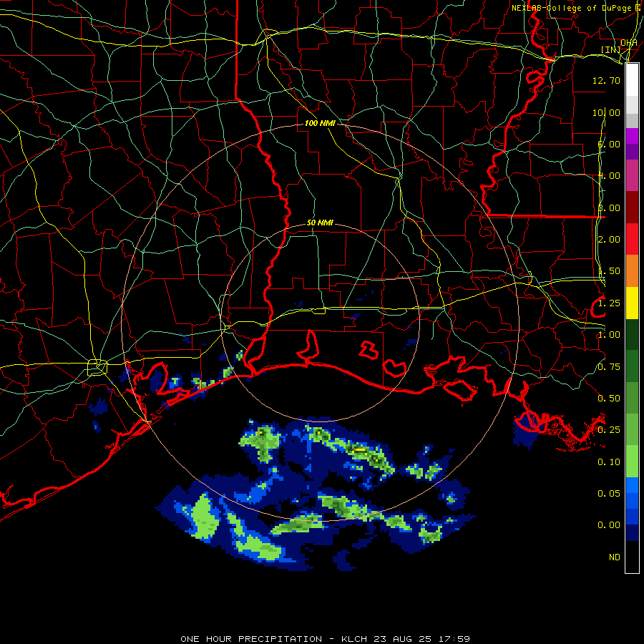Click the bright red legend swatch

[x=632, y=239]
